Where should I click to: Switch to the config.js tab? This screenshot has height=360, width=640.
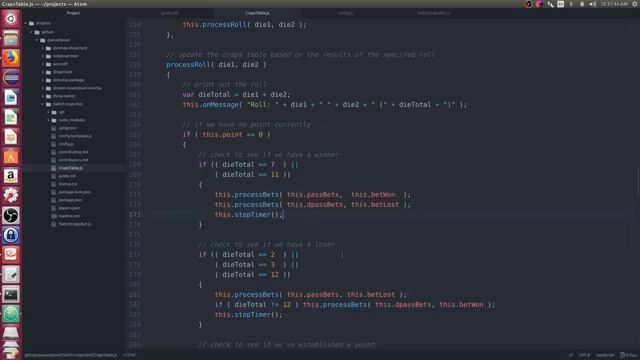345,13
